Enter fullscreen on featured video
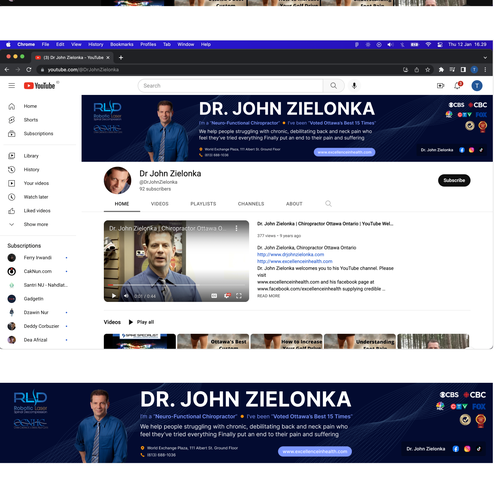 (239, 295)
